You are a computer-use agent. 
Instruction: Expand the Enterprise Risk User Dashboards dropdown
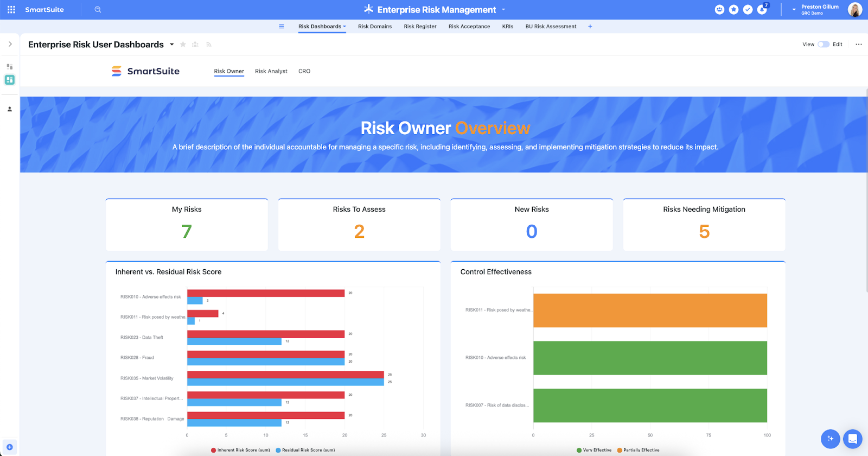[172, 45]
